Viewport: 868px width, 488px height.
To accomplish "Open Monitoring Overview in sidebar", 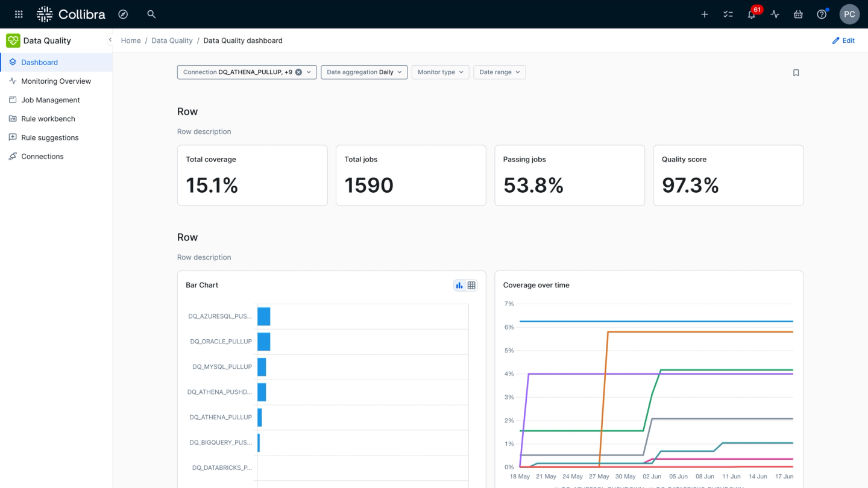I will (x=56, y=81).
